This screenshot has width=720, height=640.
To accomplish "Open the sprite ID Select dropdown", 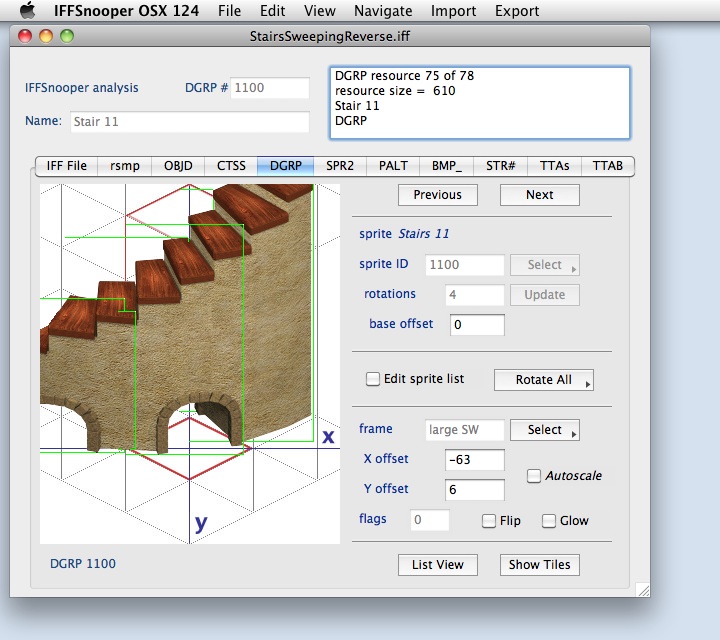I will point(545,265).
